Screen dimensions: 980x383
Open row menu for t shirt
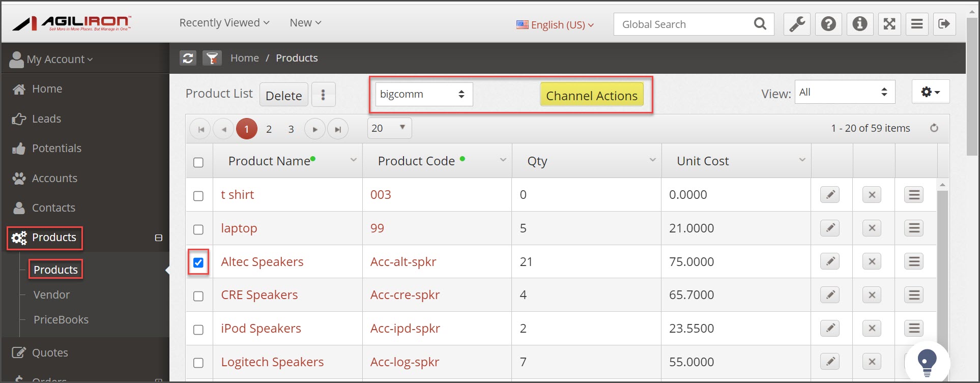click(x=914, y=195)
